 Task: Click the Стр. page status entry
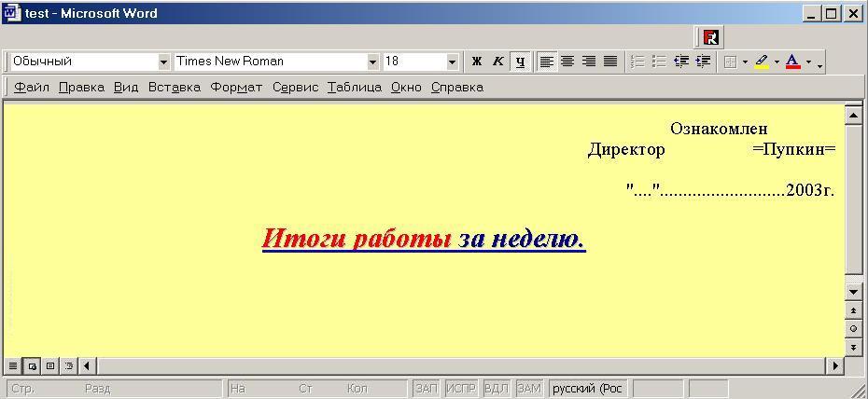click(x=22, y=389)
